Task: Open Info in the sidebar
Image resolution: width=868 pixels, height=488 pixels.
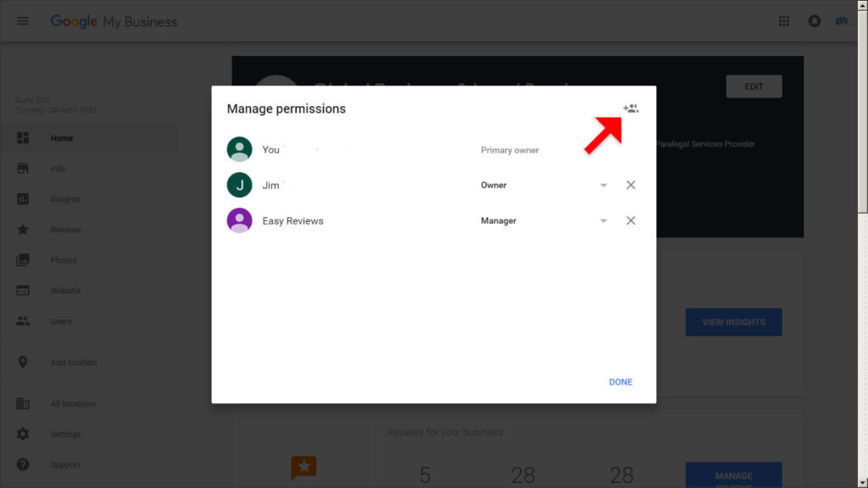Action: [x=90, y=169]
